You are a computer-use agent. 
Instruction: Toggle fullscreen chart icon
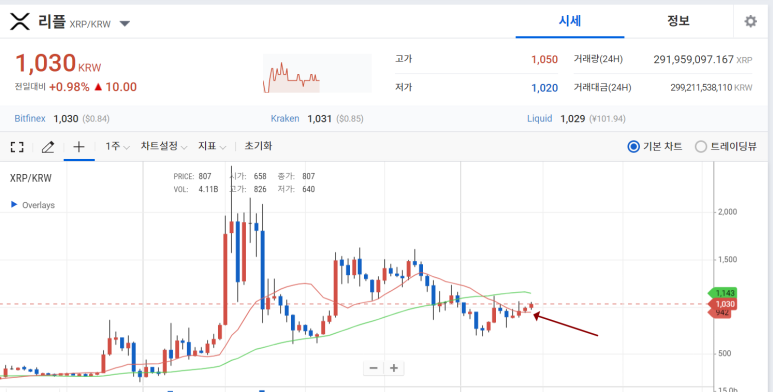17,146
